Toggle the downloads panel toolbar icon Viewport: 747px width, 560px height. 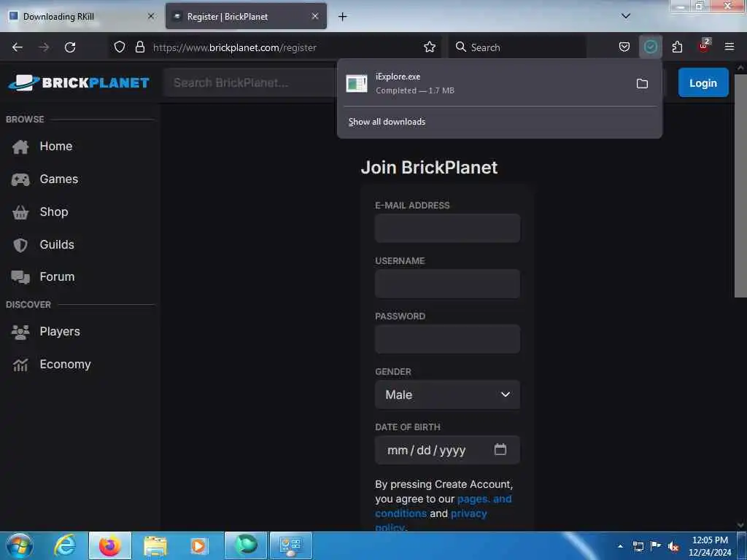(x=650, y=47)
